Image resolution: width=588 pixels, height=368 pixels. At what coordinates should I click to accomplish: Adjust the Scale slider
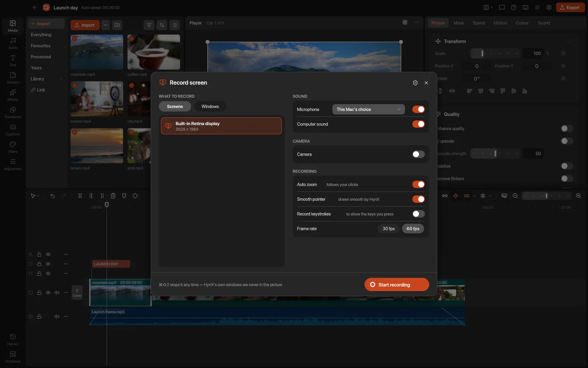click(495, 53)
